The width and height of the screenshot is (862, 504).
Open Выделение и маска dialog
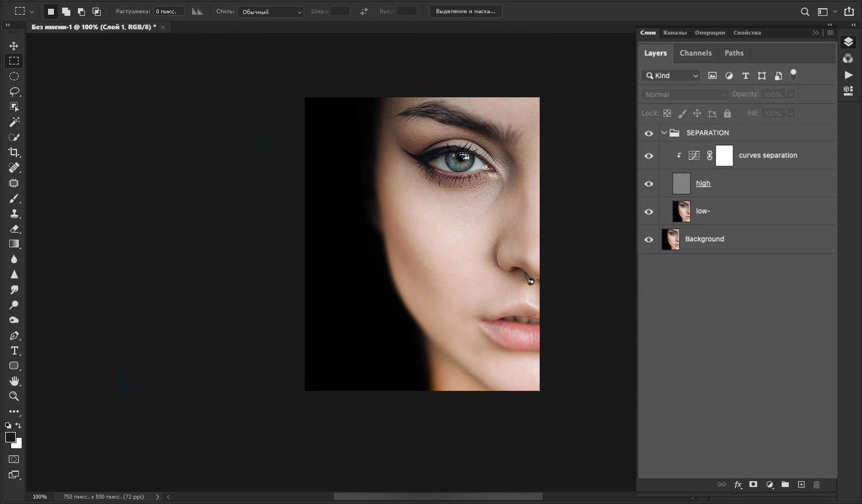(x=465, y=11)
